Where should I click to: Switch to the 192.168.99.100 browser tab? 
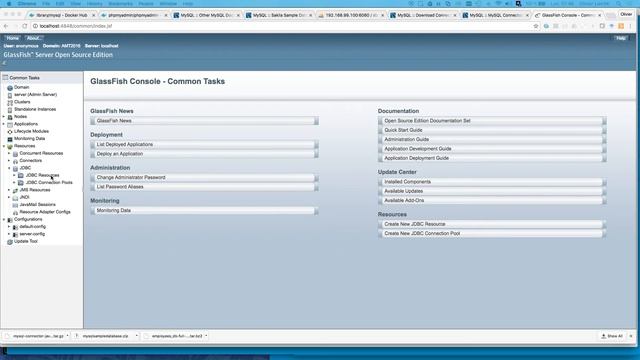point(351,15)
